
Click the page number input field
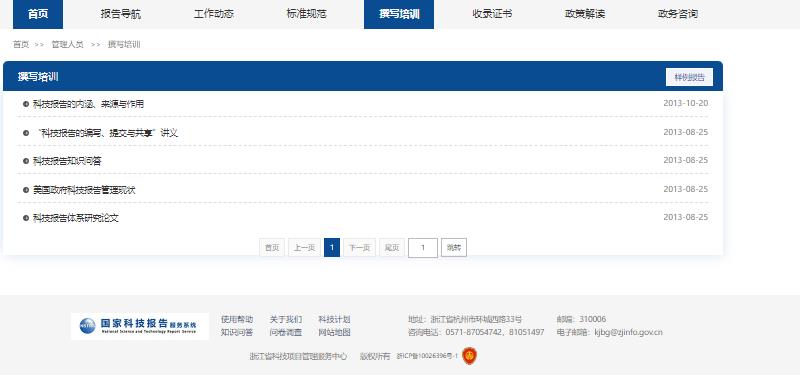(423, 248)
